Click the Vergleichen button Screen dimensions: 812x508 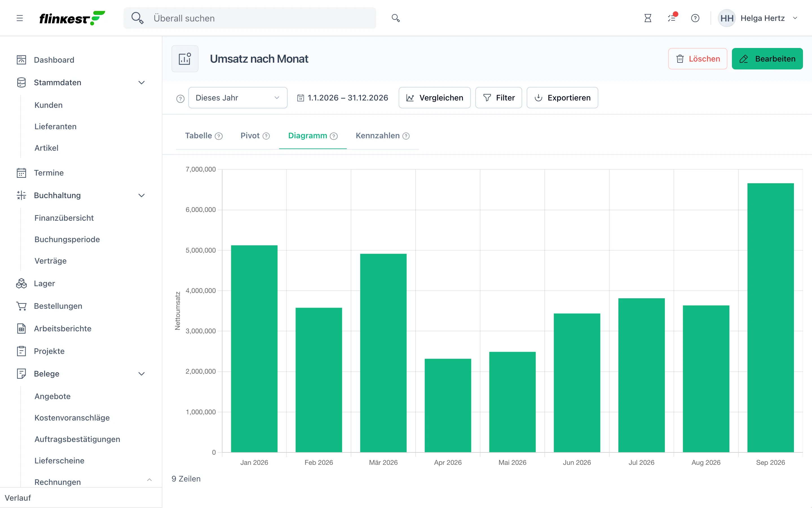(434, 98)
